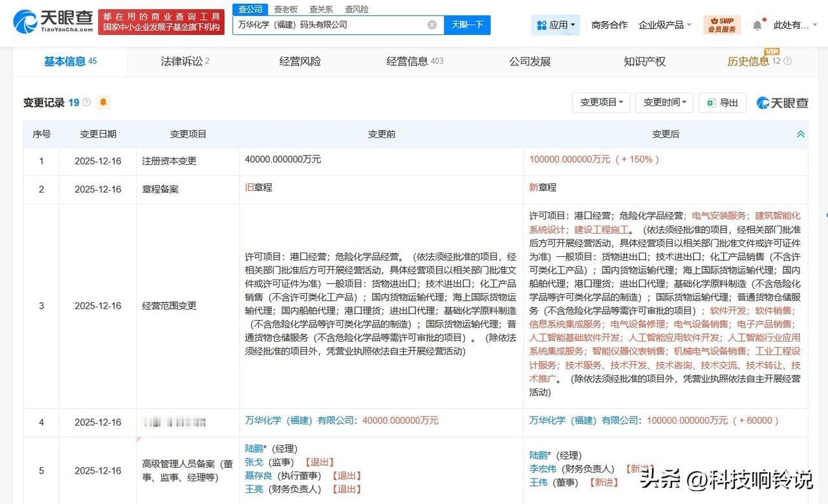Open 王亮 (财务负责人) person link
The image size is (828, 504).
pos(254,489)
